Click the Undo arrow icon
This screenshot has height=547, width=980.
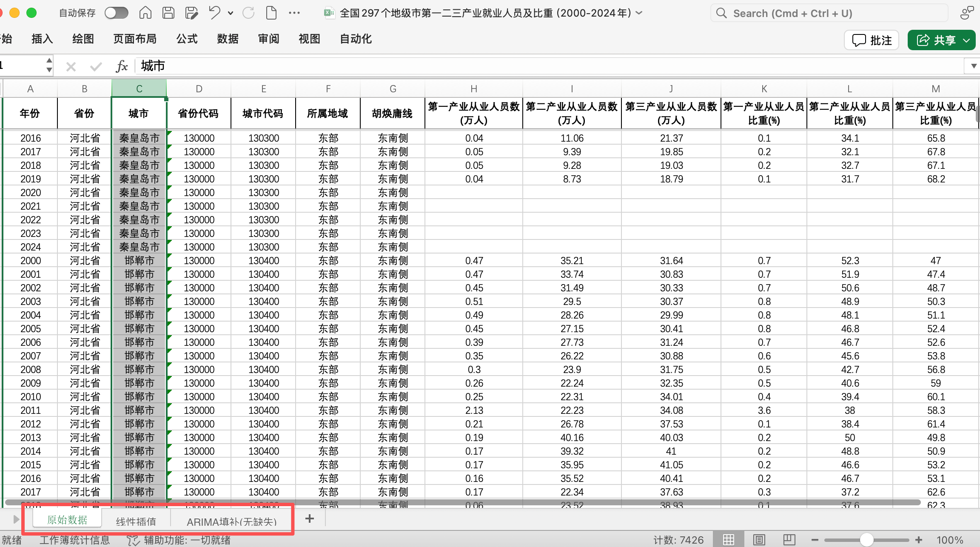click(214, 13)
